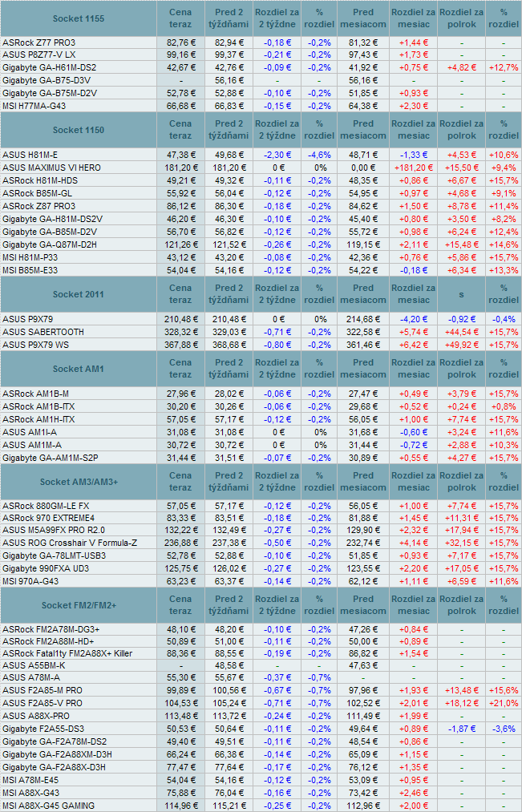
Task: Select "Cena teraz" header in Socket 1155 section
Action: coord(180,18)
